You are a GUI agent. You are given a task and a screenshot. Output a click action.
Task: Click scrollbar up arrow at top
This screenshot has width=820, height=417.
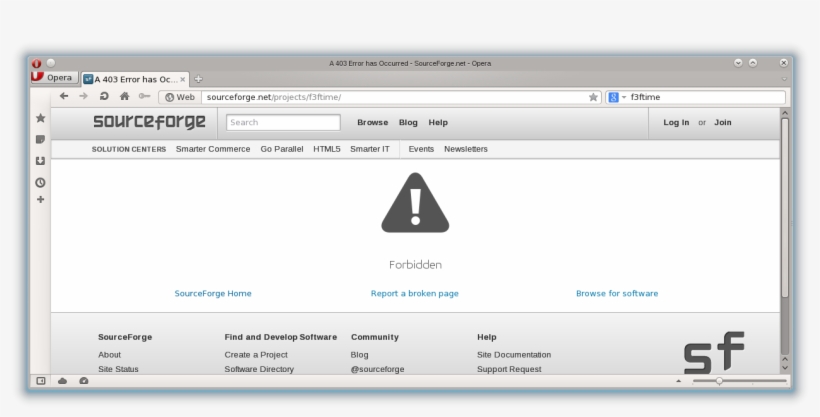784,112
